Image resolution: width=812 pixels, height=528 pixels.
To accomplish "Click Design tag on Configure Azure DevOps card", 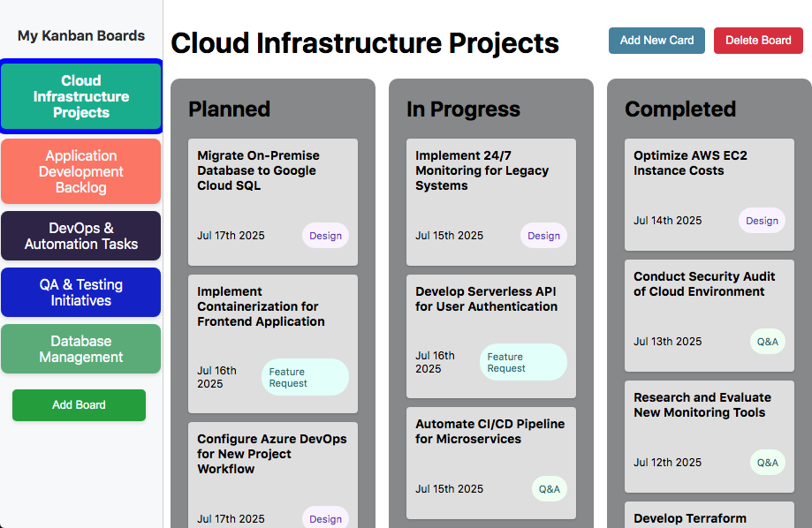I will click(325, 517).
